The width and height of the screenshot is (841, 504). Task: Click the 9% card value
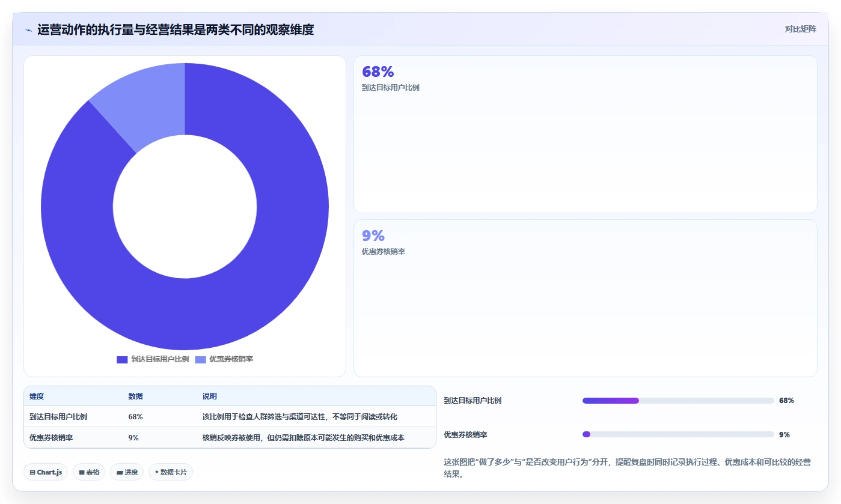click(373, 235)
